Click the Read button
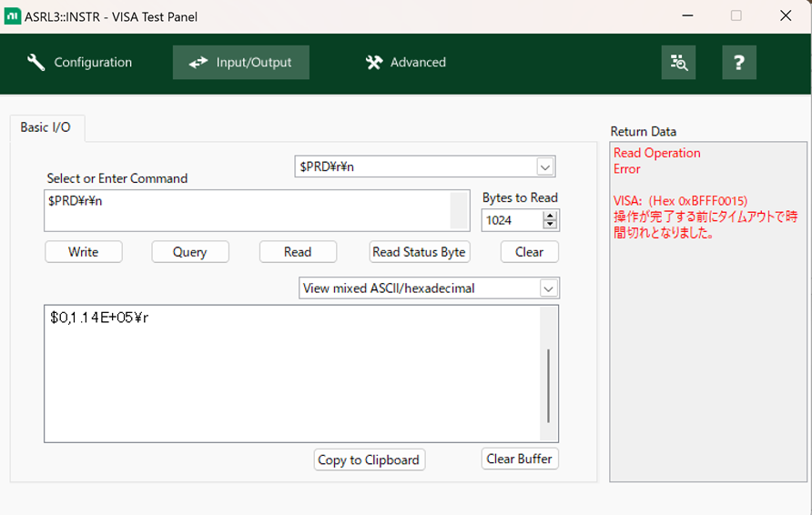Screen dimensions: 812x515 pos(298,252)
